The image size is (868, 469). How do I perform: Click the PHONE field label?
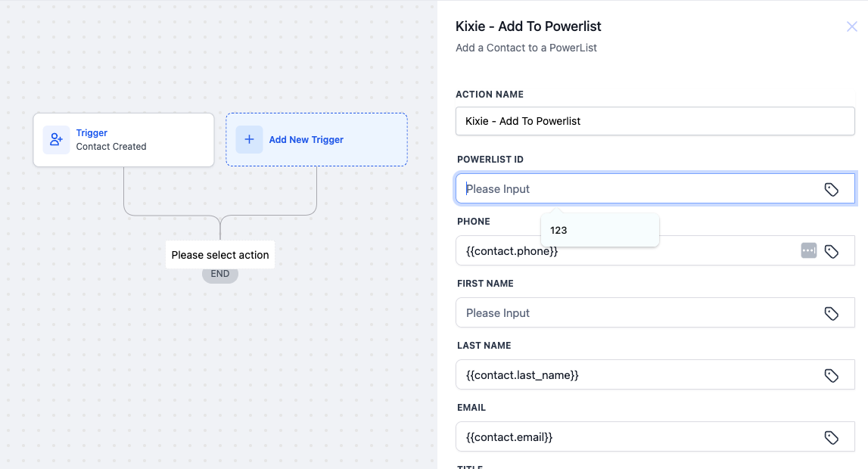(x=473, y=222)
